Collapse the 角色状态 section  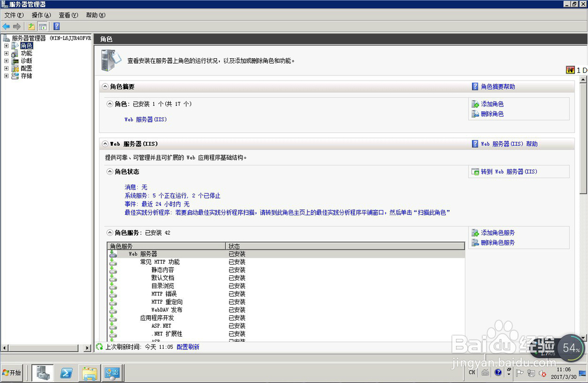coord(109,171)
